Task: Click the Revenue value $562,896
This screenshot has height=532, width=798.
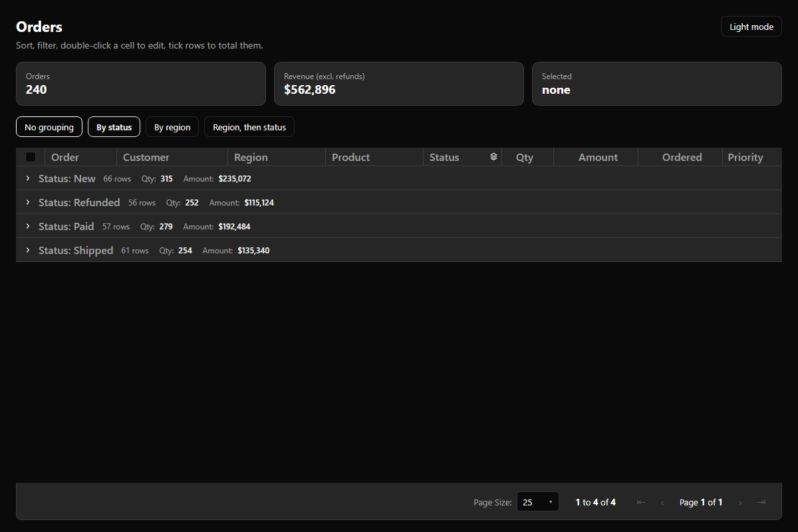Action: click(x=310, y=90)
